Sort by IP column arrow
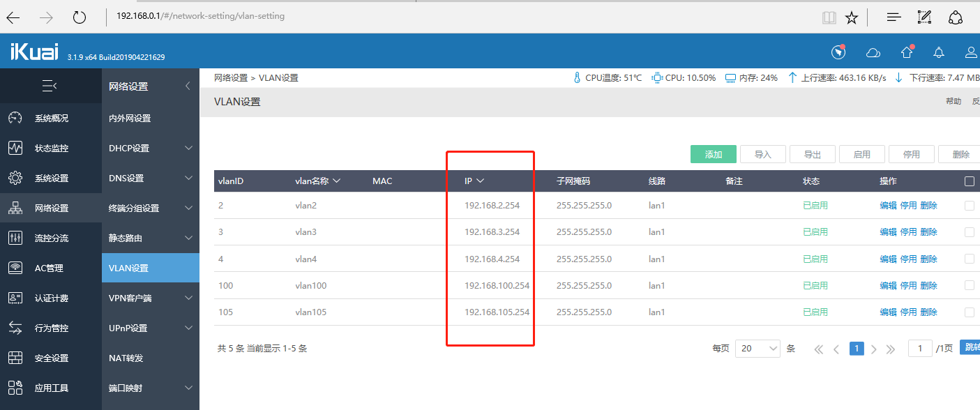The height and width of the screenshot is (410, 980). coord(480,181)
